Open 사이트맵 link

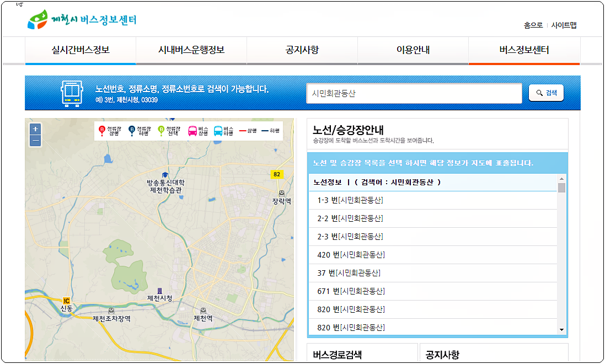[564, 25]
